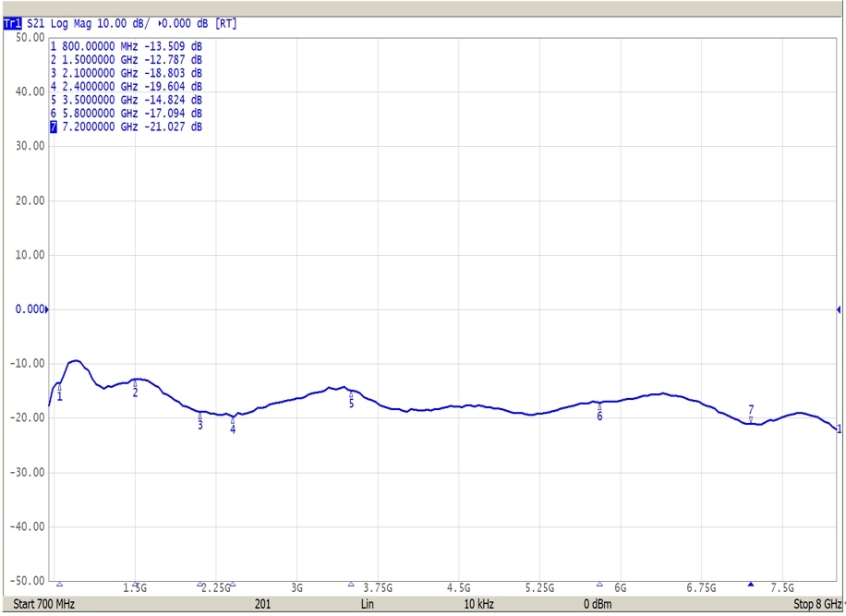Click the 2.4 GHz marker readout entry
This screenshot has width=846, height=616.
(x=127, y=86)
